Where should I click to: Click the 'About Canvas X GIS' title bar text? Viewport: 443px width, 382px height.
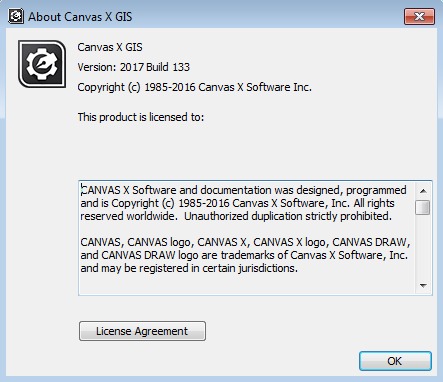pyautogui.click(x=80, y=17)
